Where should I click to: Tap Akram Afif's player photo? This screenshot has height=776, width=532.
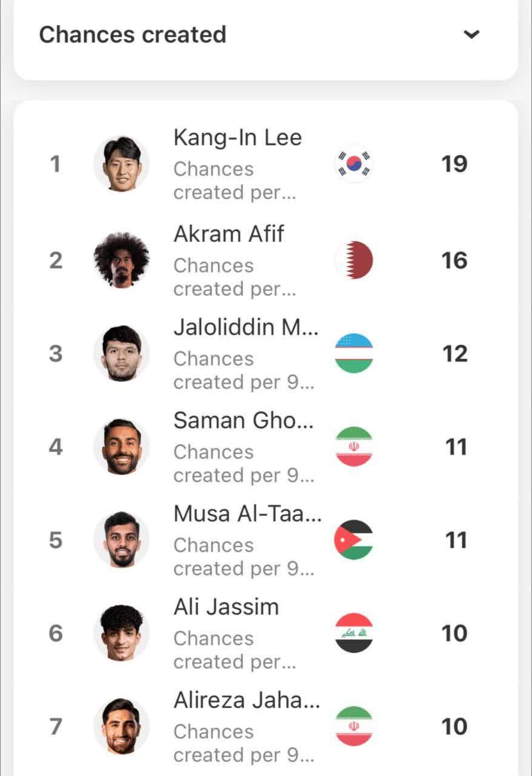click(122, 260)
